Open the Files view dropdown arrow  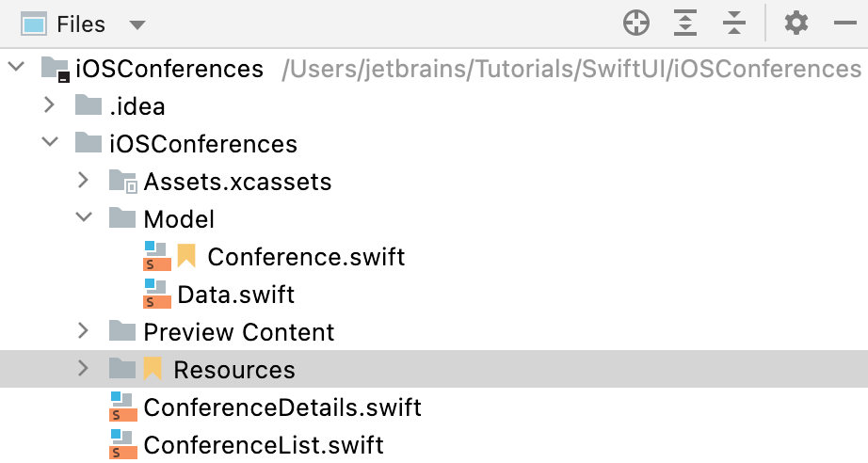(x=137, y=24)
